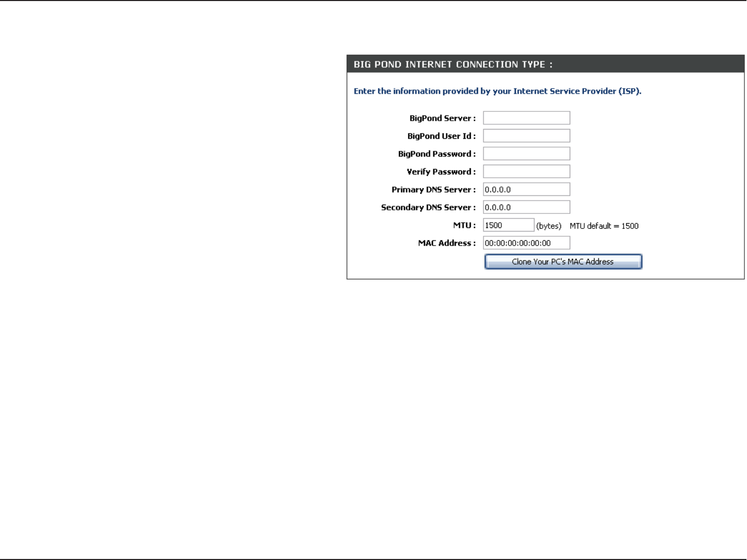Click the 'BigPond Server :' label
The image size is (747, 560).
click(443, 118)
